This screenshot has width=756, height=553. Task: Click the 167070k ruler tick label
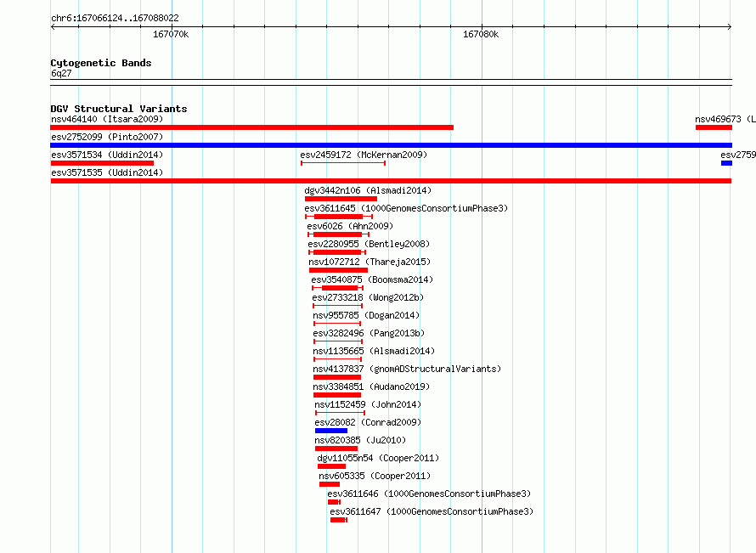tap(171, 34)
